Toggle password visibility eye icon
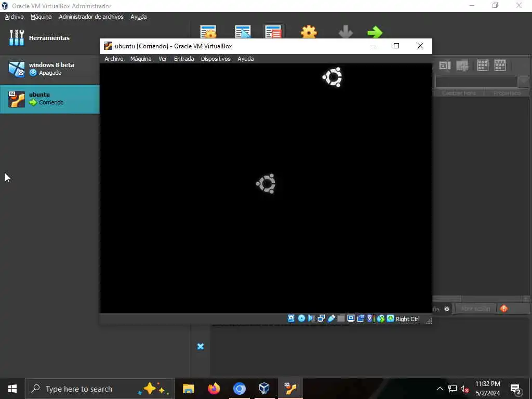 coord(447,309)
